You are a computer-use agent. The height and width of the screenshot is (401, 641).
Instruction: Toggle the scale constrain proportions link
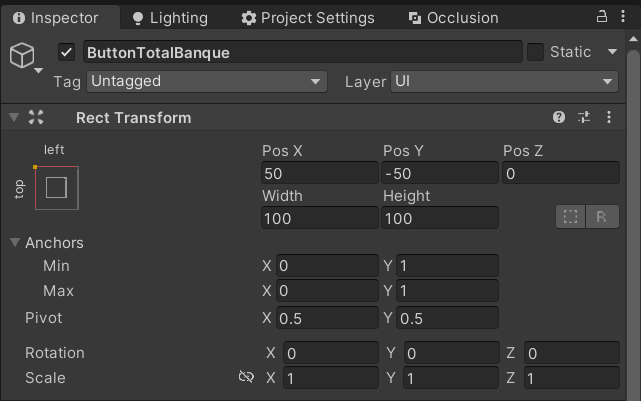246,377
